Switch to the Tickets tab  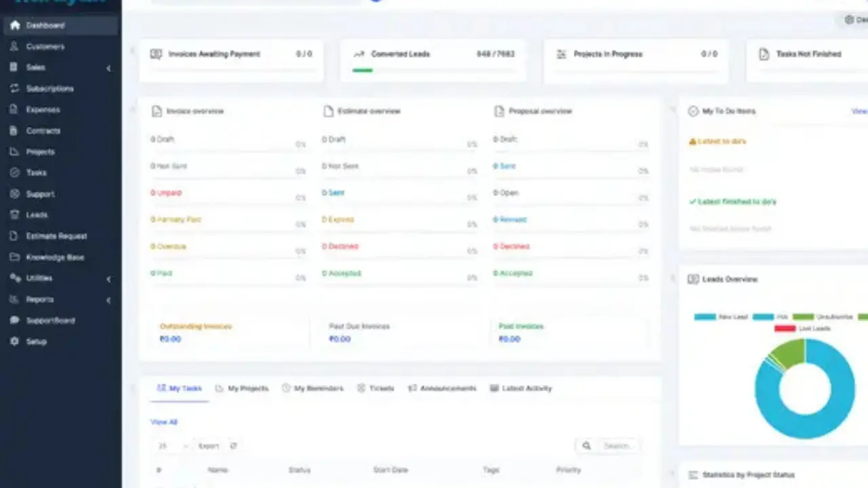(x=376, y=388)
